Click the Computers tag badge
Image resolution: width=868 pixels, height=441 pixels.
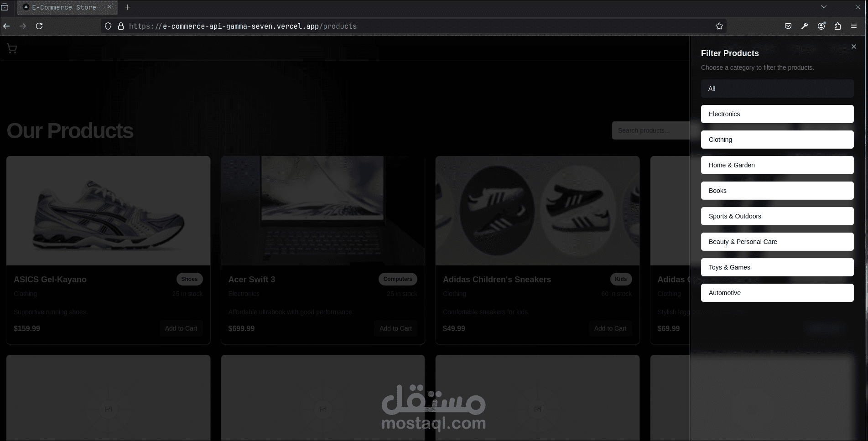[398, 279]
